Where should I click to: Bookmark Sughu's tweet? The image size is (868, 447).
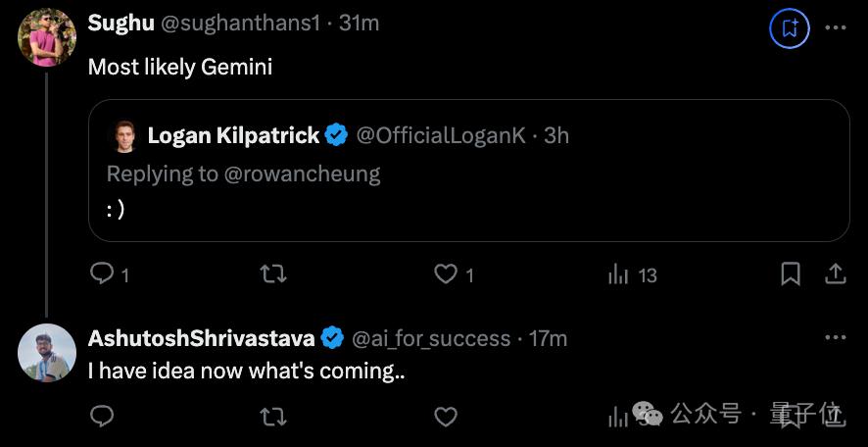pos(790,274)
